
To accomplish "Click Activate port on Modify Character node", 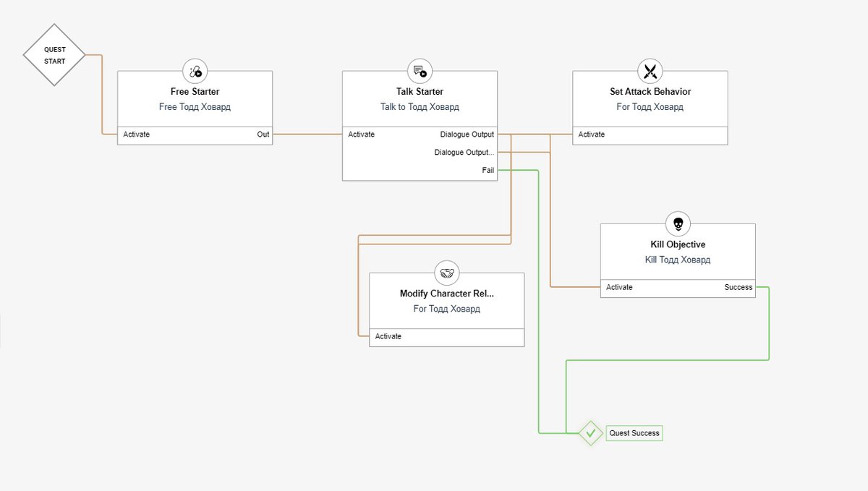I will (x=388, y=336).
